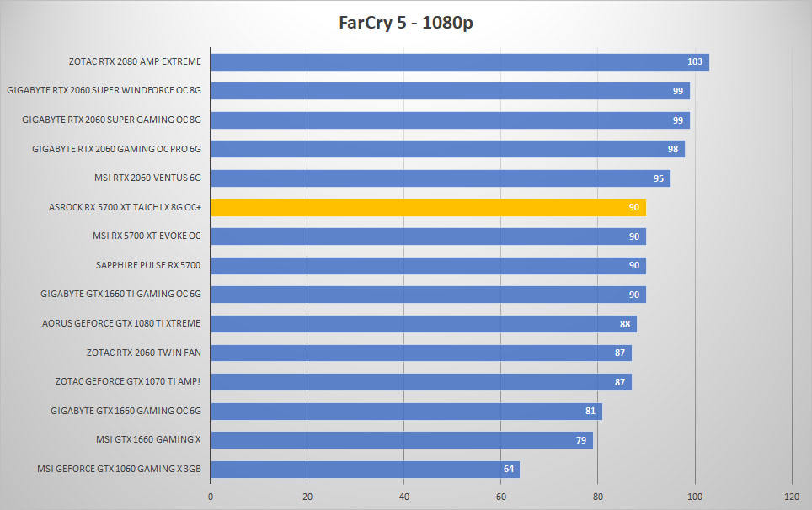This screenshot has width=812, height=510.
Task: Click the SAPPHIRE PULSE RX 5700 bar
Action: coord(428,266)
